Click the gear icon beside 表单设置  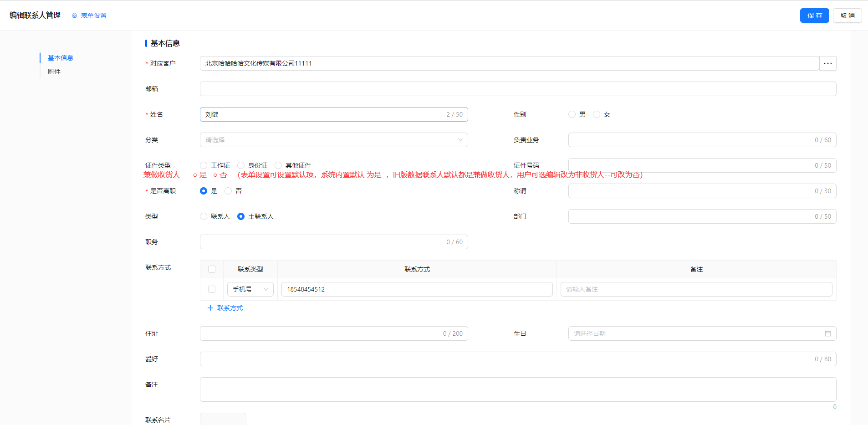pyautogui.click(x=74, y=15)
